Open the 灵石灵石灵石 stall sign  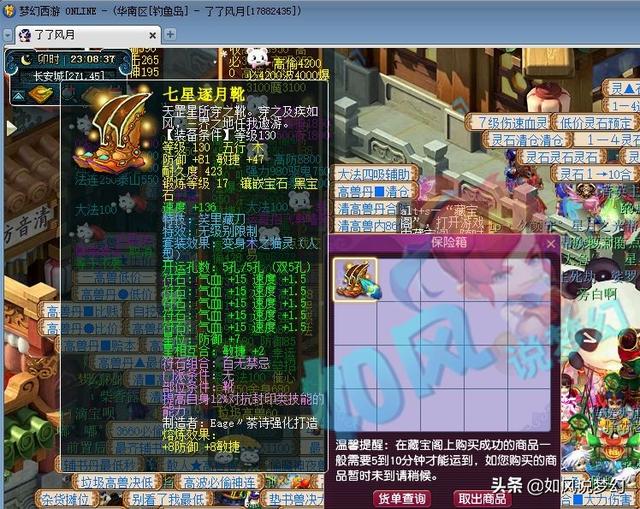click(561, 157)
